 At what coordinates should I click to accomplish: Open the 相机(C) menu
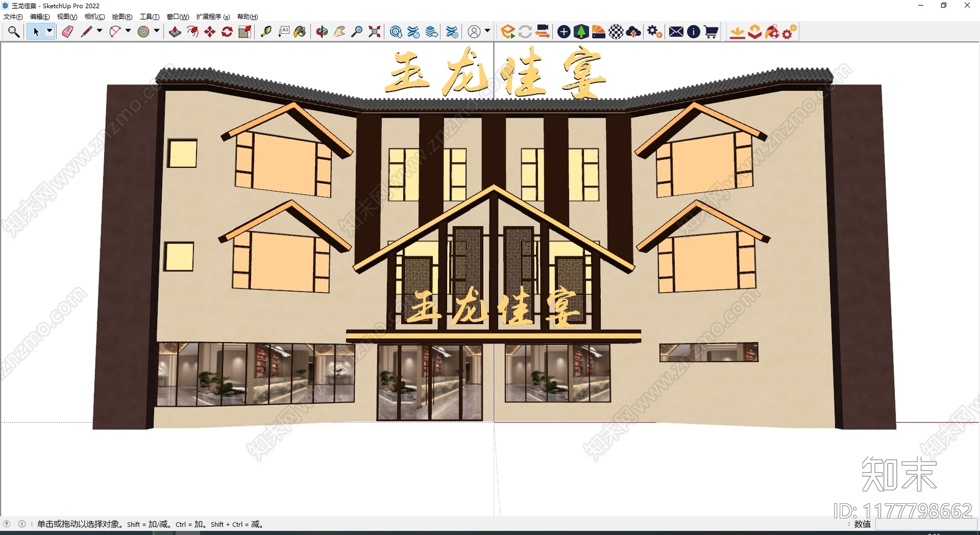(x=94, y=17)
